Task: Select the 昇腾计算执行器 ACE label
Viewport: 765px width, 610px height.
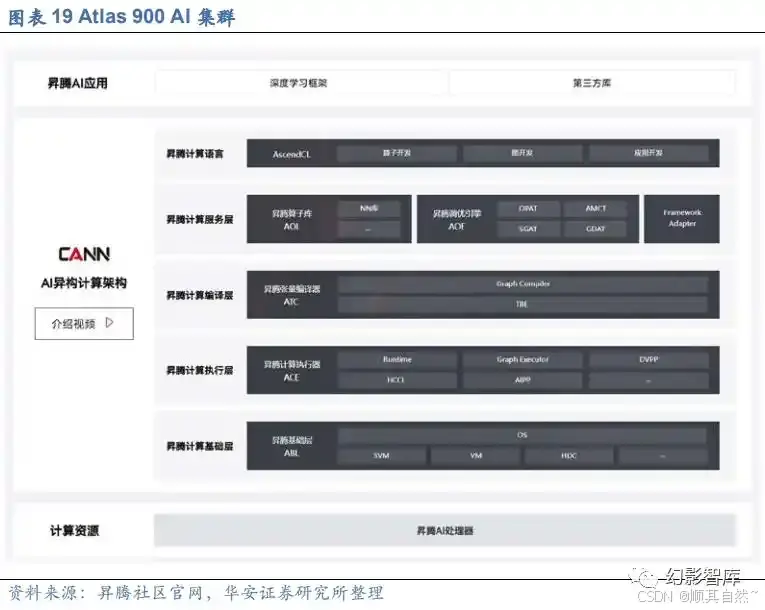Action: click(x=292, y=371)
